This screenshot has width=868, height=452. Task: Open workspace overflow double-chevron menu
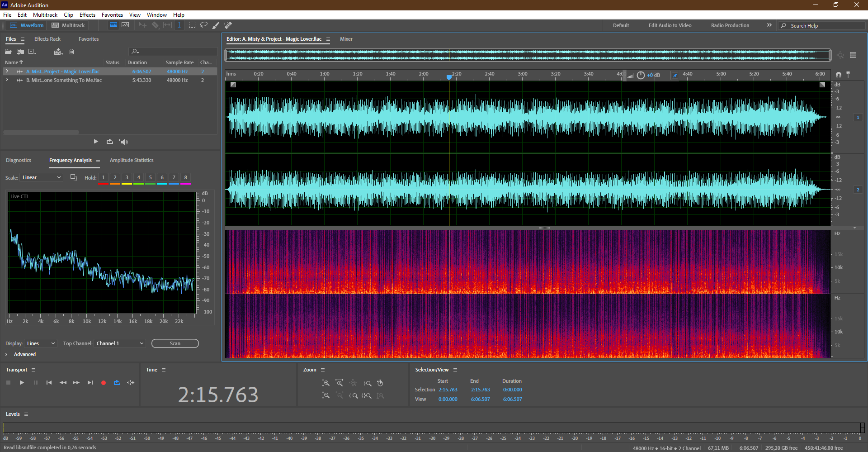point(769,25)
